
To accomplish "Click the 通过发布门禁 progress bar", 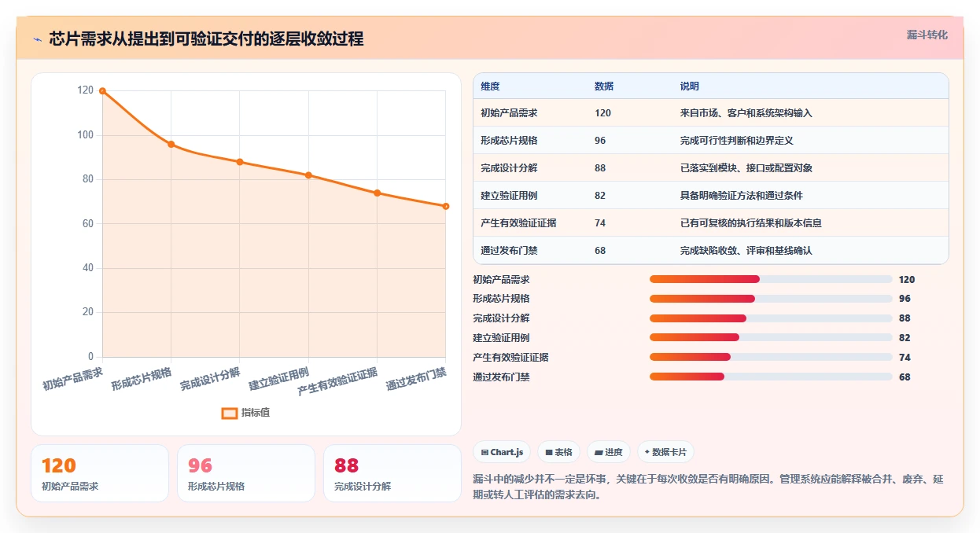I will point(771,377).
